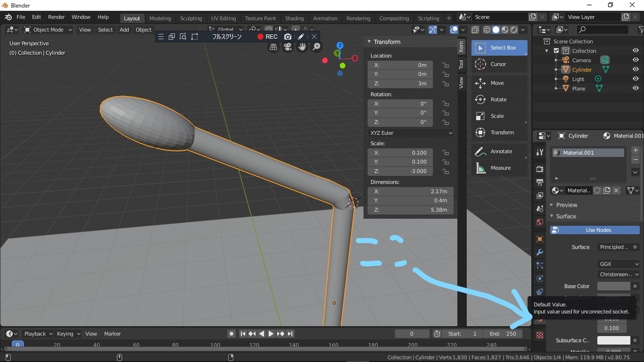Open the Scene properties tab

coord(540,209)
